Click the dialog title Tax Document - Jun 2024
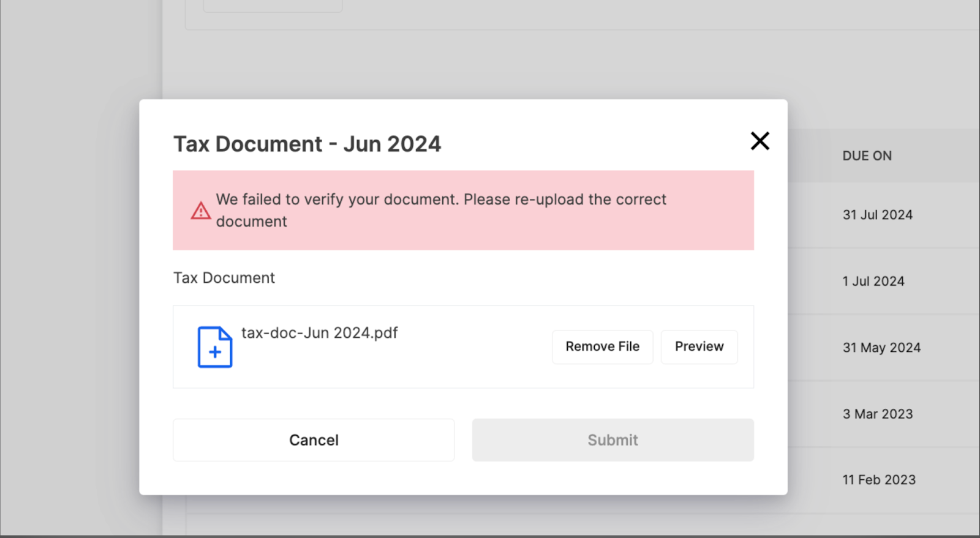 (307, 144)
